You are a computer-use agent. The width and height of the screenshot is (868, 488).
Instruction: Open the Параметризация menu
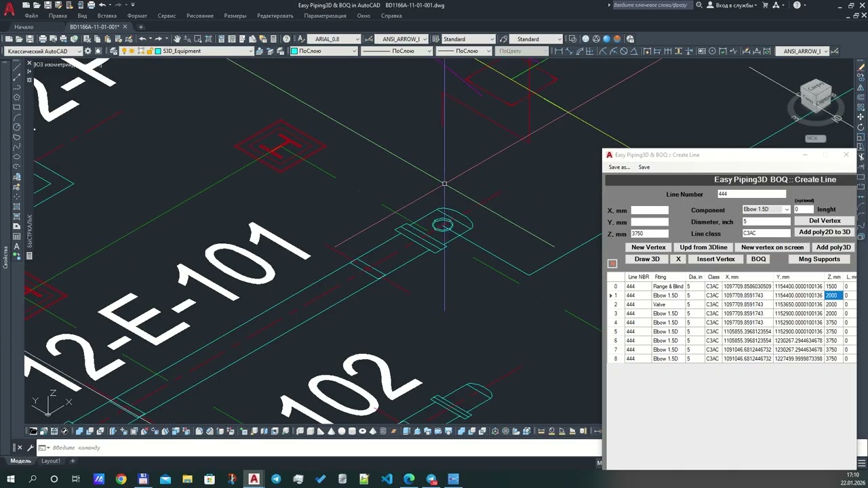click(x=325, y=16)
